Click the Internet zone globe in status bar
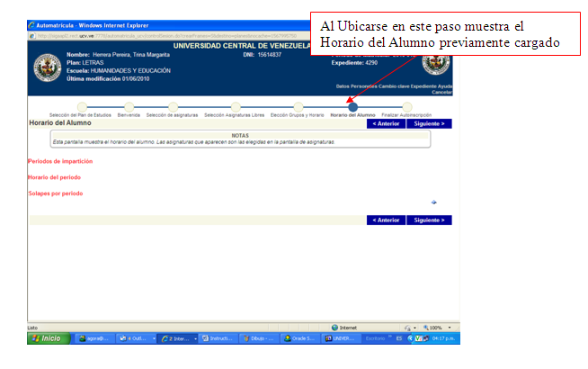 (x=334, y=328)
